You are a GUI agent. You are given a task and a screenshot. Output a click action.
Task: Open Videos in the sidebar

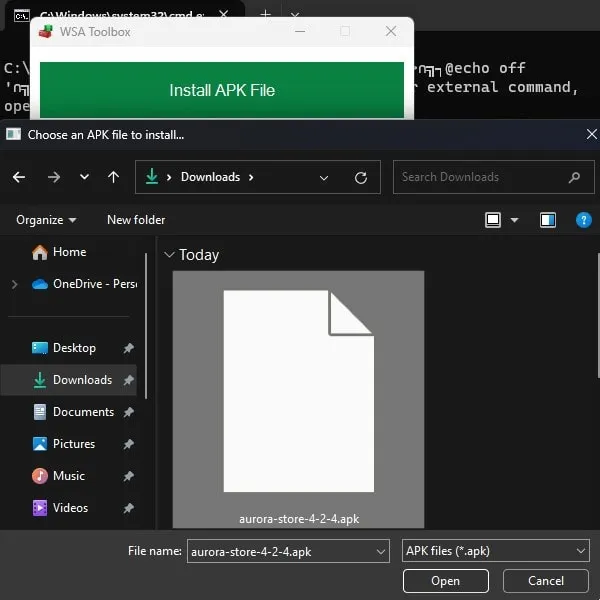click(60, 508)
